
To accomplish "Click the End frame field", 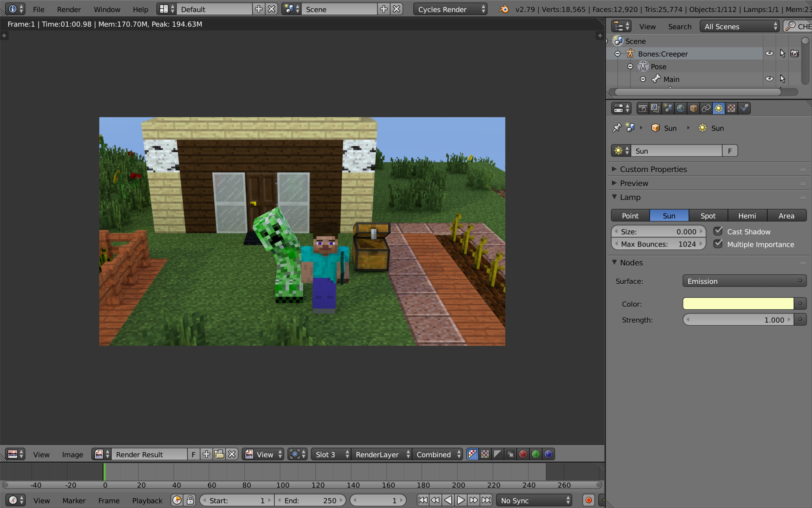I will click(310, 500).
